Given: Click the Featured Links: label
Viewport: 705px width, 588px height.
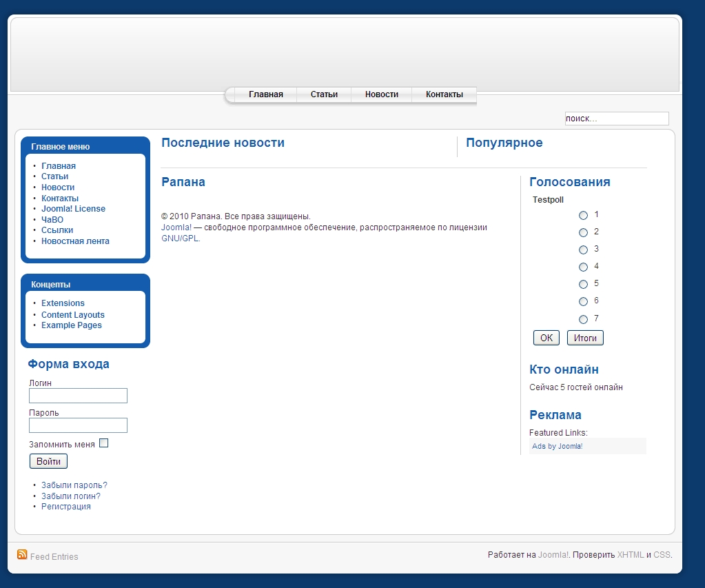Looking at the screenshot, I should click(x=558, y=433).
